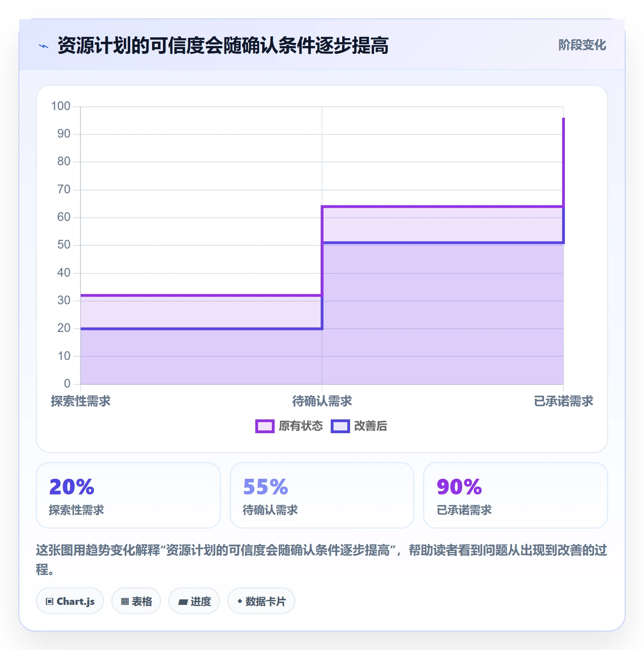Viewport: 644px width, 650px height.
Task: Click the description paragraph starting 这张图用趋势变化
Action: click(x=322, y=560)
